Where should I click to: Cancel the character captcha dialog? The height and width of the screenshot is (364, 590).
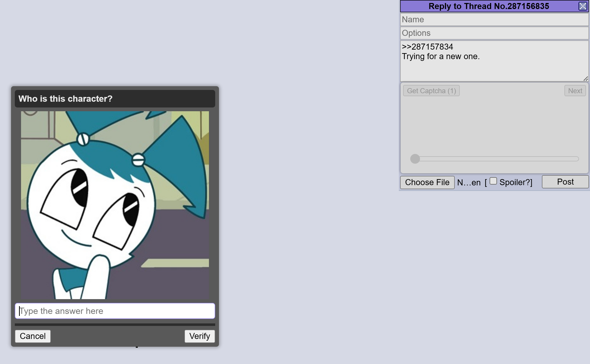[33, 336]
